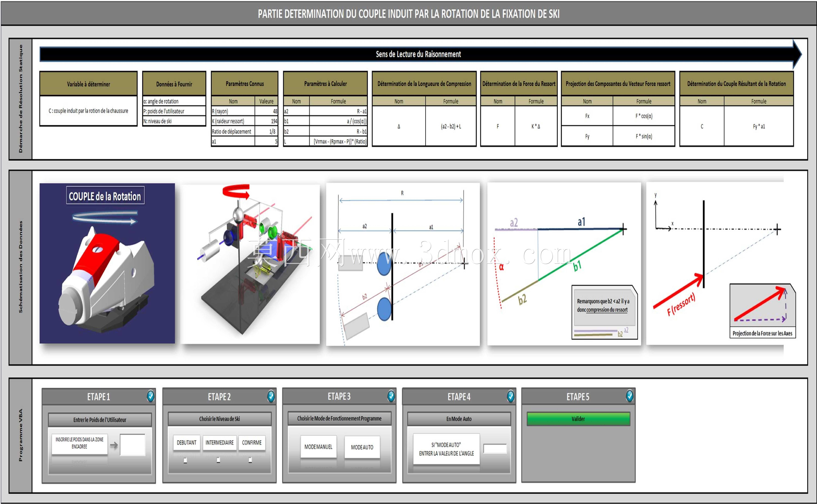Select the "Paramètres à Calculer" header

click(x=325, y=83)
